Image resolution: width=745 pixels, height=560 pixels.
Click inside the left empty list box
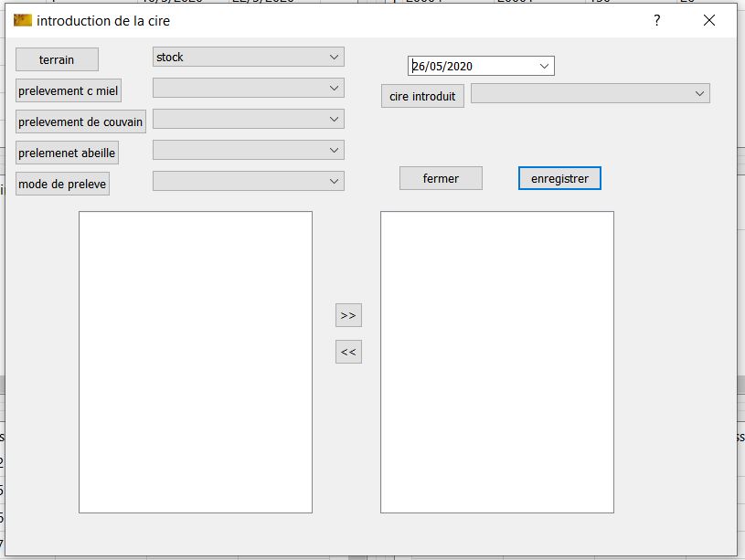click(196, 362)
